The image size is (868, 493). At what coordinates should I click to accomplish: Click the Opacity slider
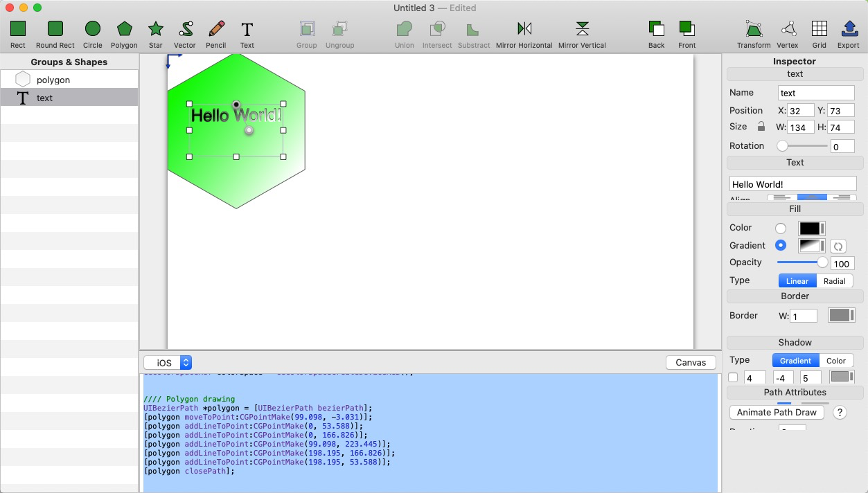[x=802, y=262]
